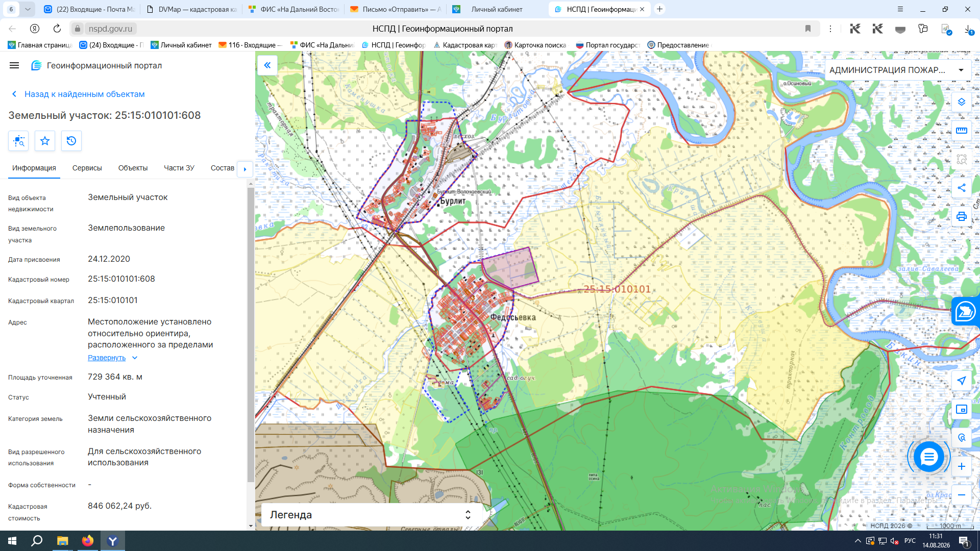Expand the browser tab list dropdown
This screenshot has height=551, width=980.
[x=28, y=9]
